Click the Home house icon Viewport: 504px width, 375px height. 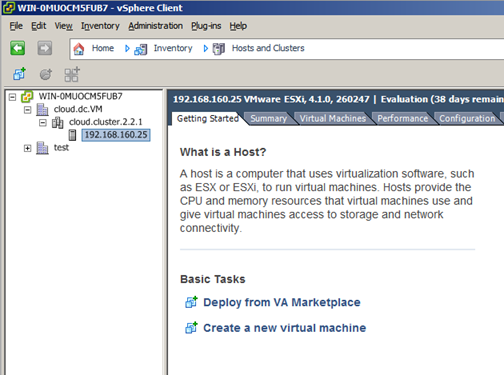79,49
